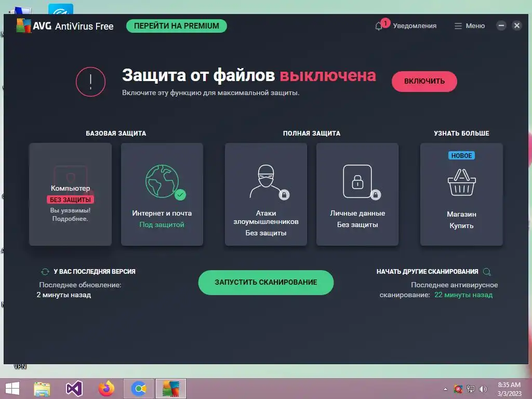The width and height of the screenshot is (532, 399).
Task: Open Меню text item
Action: [x=475, y=26]
